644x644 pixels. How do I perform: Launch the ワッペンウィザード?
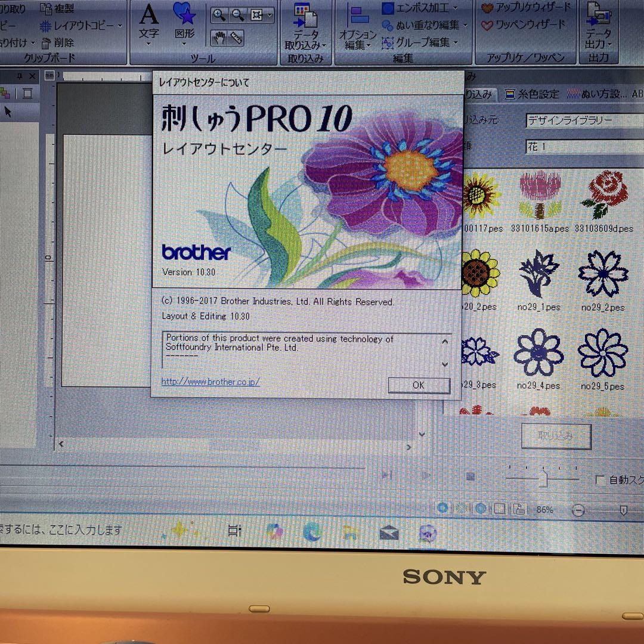523,25
